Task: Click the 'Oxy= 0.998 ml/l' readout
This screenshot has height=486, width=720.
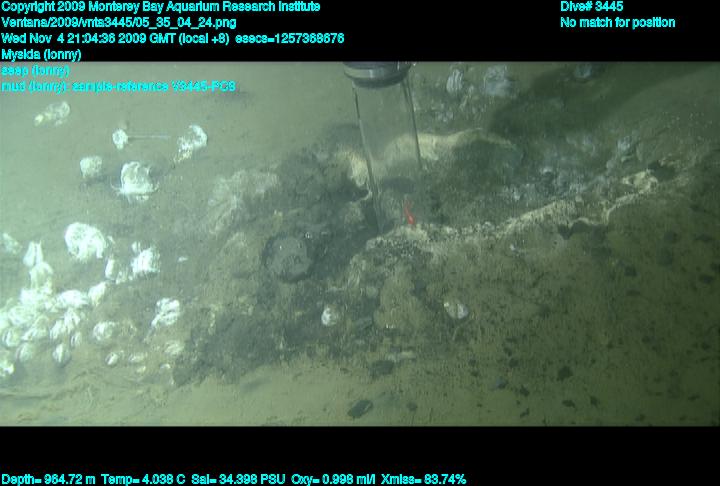Action: [x=333, y=480]
